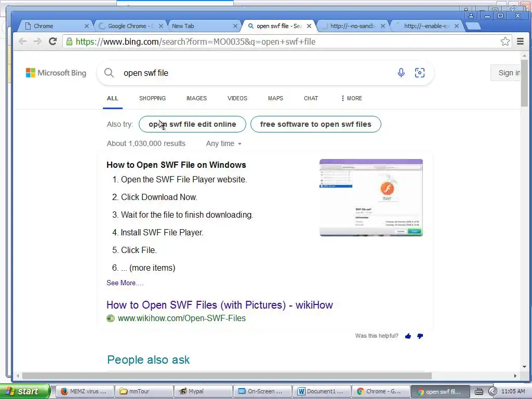
Task: Click the Sign in button
Action: 506,73
